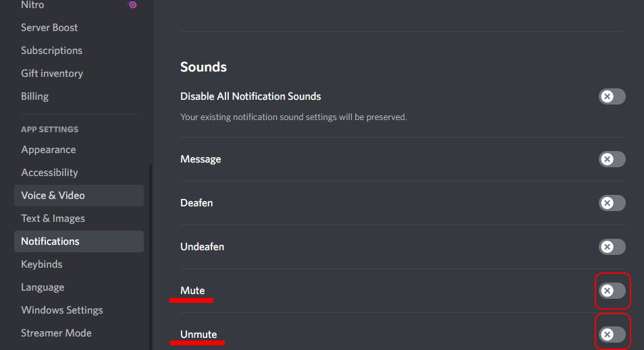Open Voice & Video settings
The image size is (644, 350).
53,196
